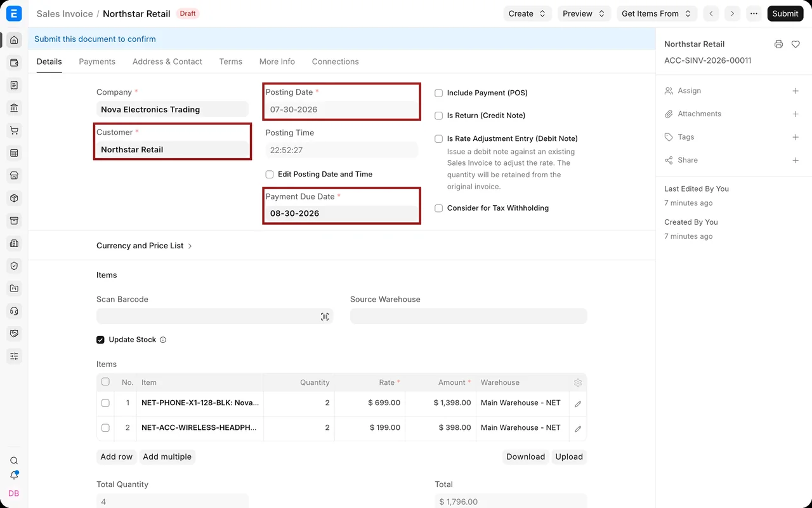Open the Terms tab
Viewport: 812px width, 508px height.
coord(231,62)
